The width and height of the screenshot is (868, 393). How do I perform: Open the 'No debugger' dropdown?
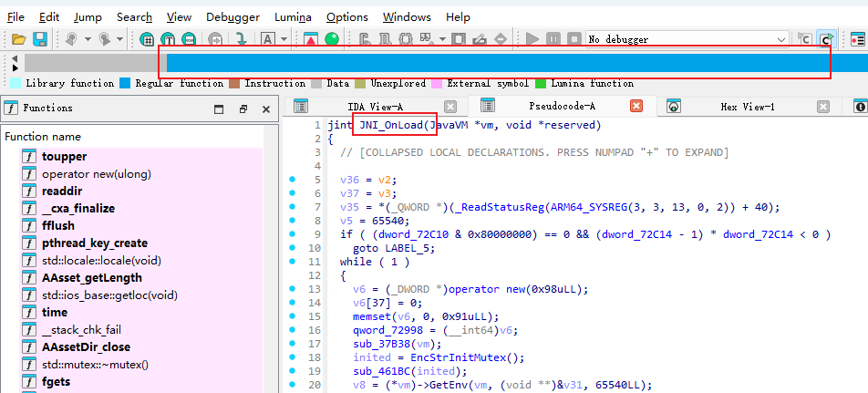point(781,39)
